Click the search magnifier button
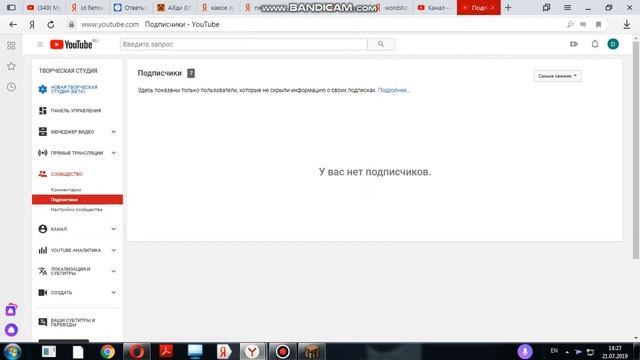This screenshot has width=640, height=360. click(x=381, y=44)
